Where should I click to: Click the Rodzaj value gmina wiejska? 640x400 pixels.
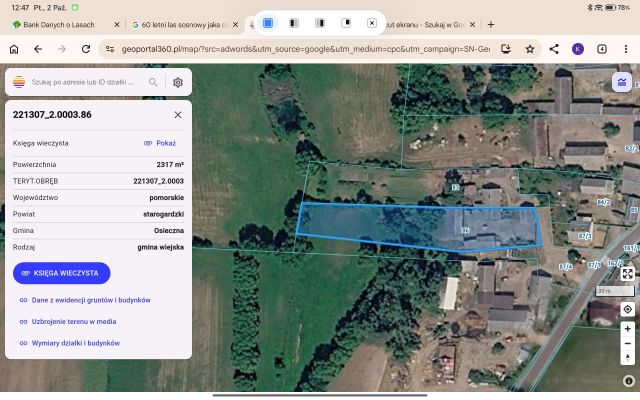click(x=160, y=247)
